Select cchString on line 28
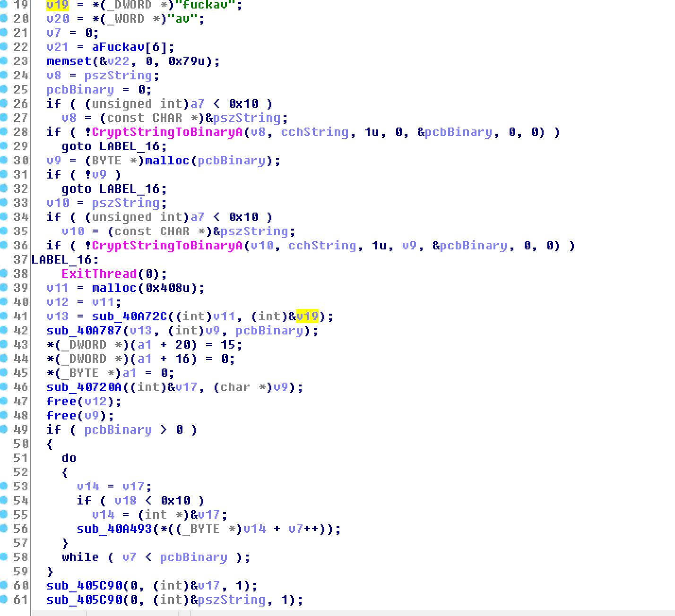 315,132
